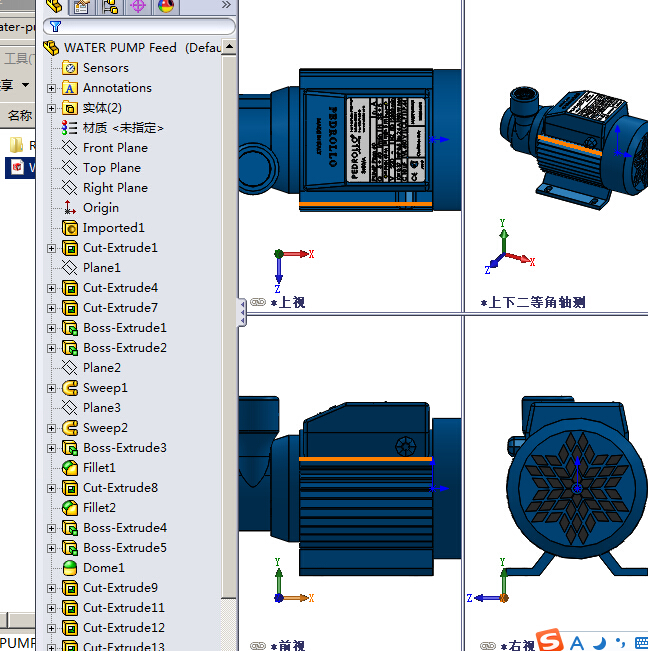Expand the Cut-Extrude1 feature
The width and height of the screenshot is (648, 651).
click(51, 248)
